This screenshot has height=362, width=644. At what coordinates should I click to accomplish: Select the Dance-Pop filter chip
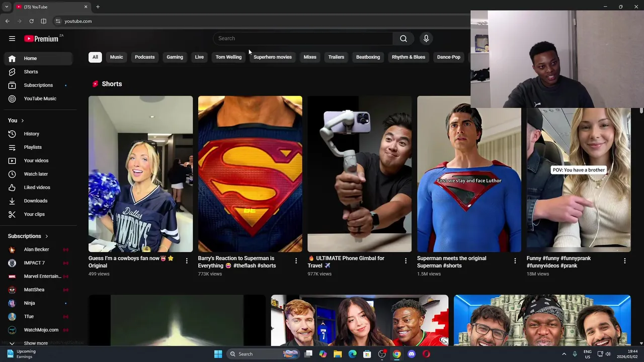tap(448, 57)
